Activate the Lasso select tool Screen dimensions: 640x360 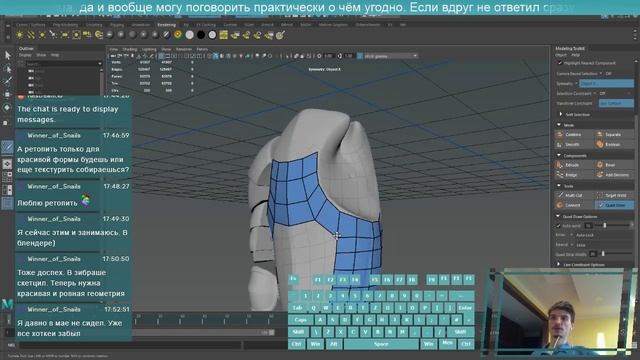(x=7, y=69)
